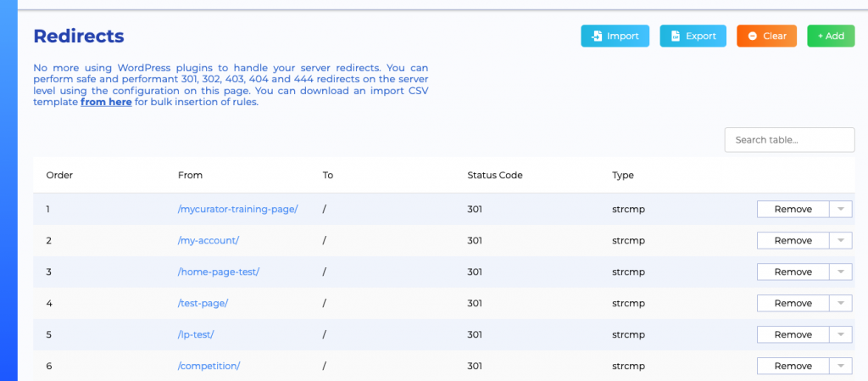Select the Redirects page heading
Viewport: 868px width, 381px height.
pyautogui.click(x=79, y=36)
